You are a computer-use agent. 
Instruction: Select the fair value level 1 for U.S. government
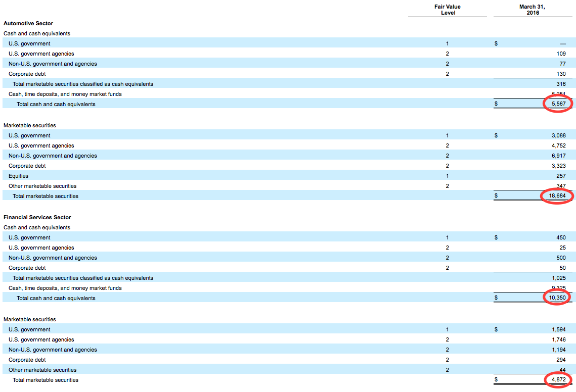447,43
